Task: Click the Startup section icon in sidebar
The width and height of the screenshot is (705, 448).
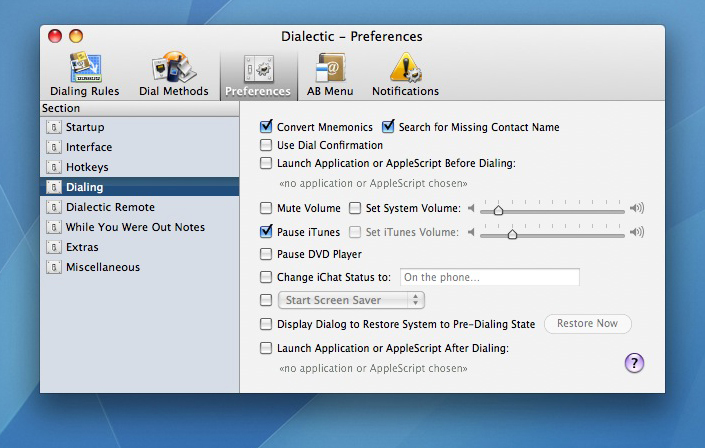Action: tap(54, 127)
